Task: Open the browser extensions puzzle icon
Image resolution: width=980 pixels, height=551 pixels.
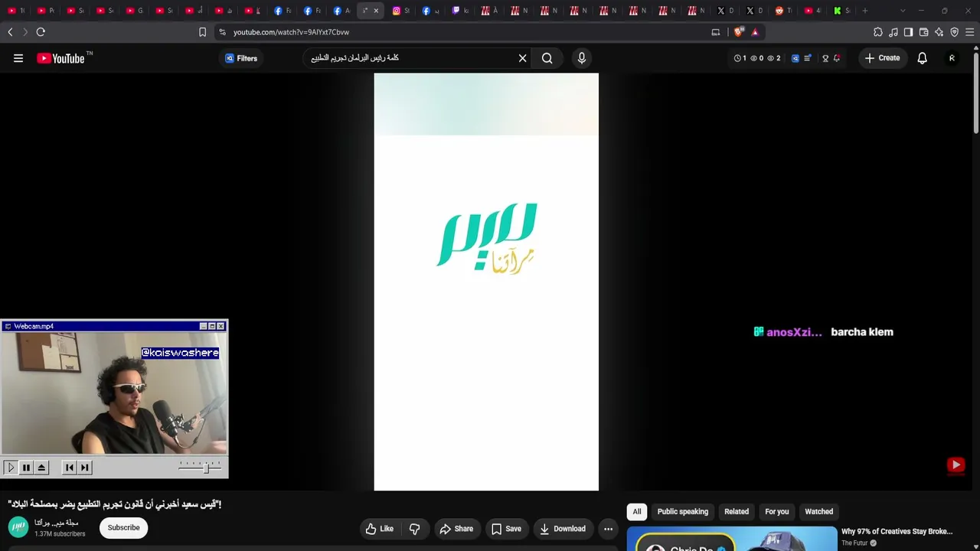Action: (x=878, y=32)
